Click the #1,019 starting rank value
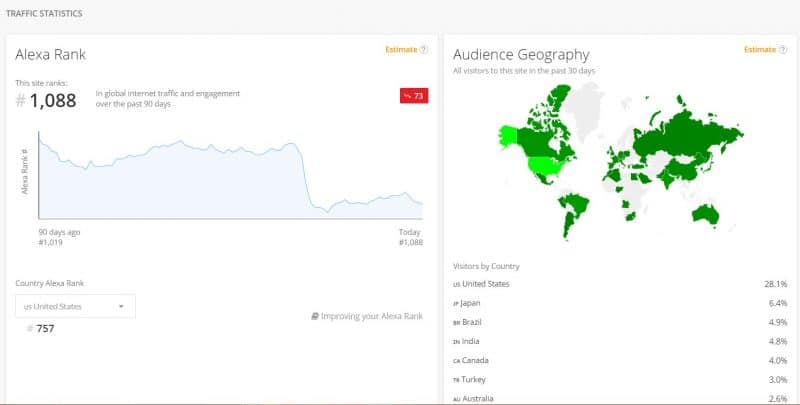This screenshot has width=800, height=405. [x=51, y=242]
